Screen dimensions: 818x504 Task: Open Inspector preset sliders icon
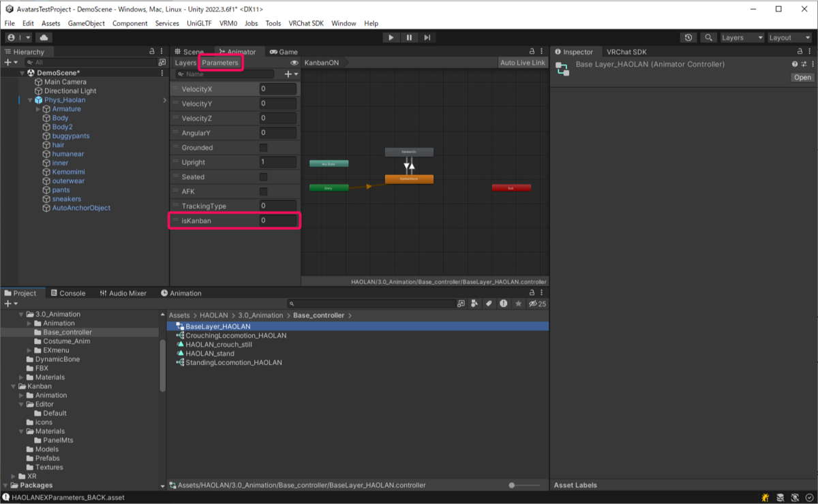click(x=804, y=64)
